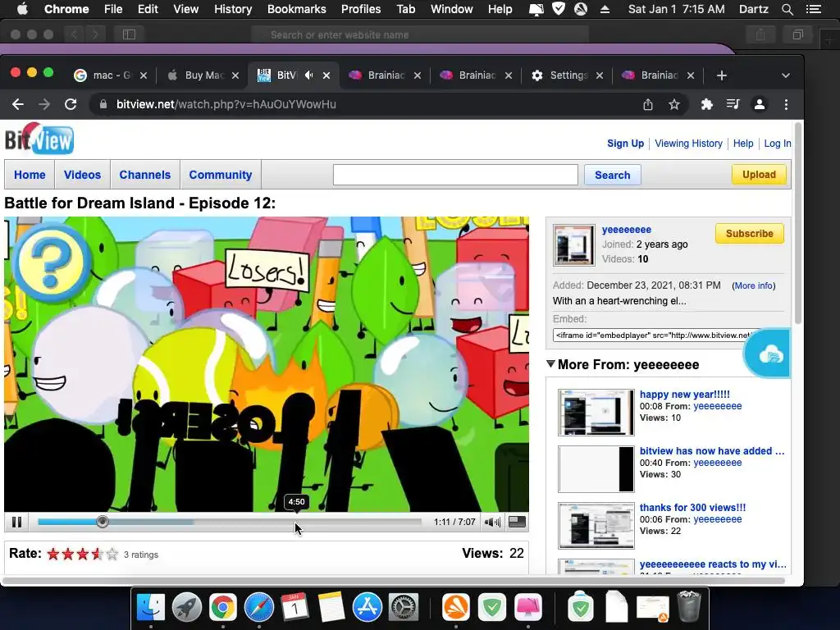Viewport: 840px width, 630px height.
Task: Open thanks for 300 views!!! video
Action: click(x=692, y=507)
